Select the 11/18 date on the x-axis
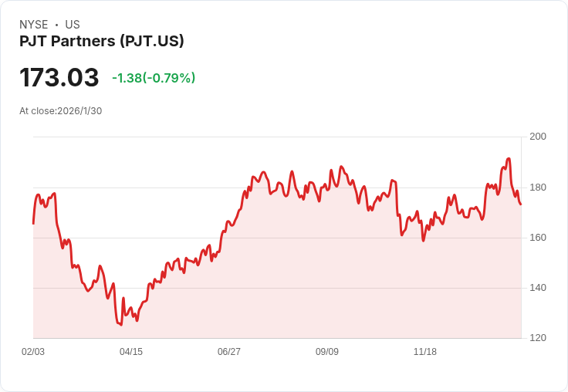Image resolution: width=568 pixels, height=392 pixels. (425, 352)
